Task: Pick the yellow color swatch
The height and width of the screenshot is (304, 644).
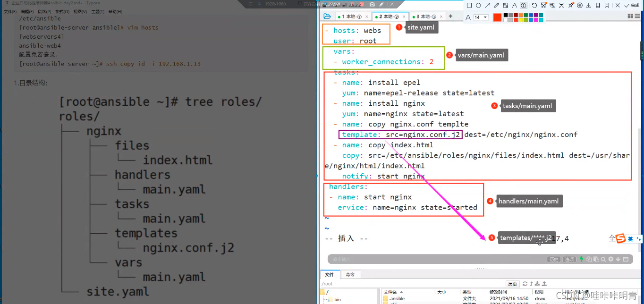Action: pos(521,20)
